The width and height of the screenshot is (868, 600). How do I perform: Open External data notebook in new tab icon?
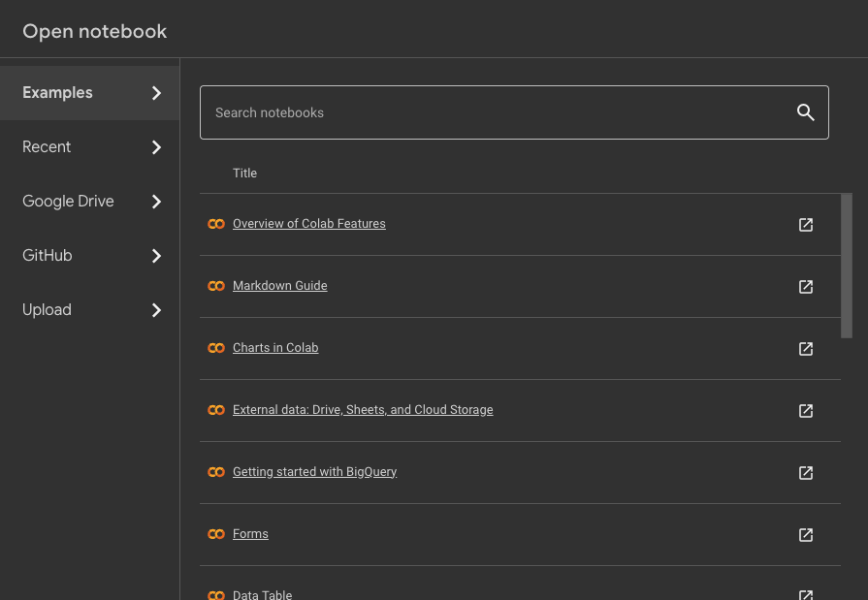point(806,410)
